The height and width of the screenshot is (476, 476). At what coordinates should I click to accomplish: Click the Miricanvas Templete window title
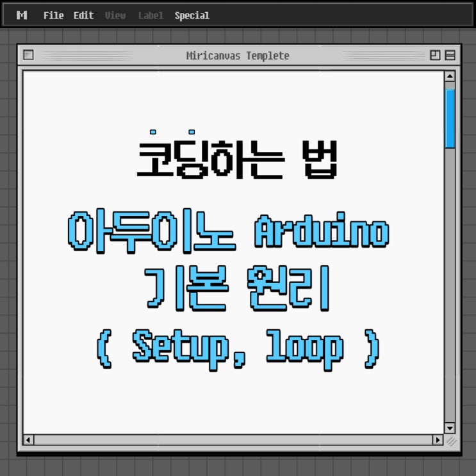pyautogui.click(x=238, y=56)
